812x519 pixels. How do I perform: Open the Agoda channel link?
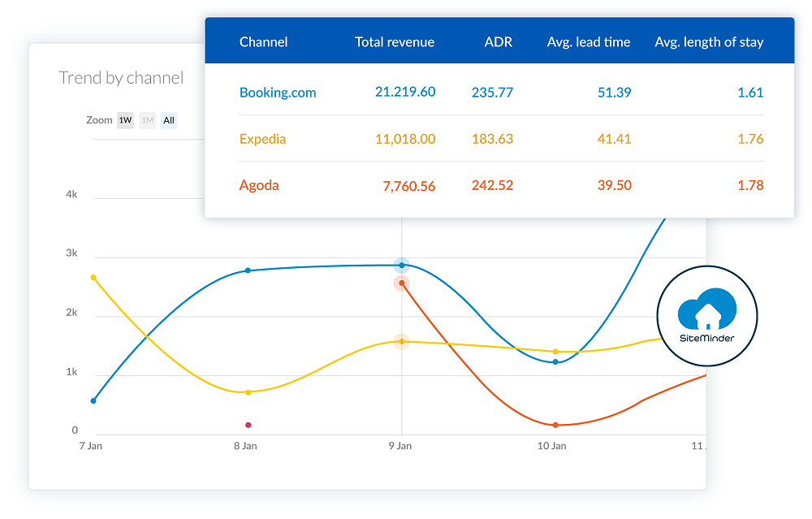pyautogui.click(x=259, y=185)
